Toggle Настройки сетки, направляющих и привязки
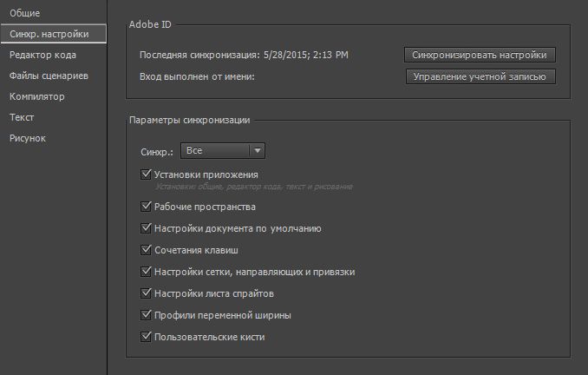The width and height of the screenshot is (588, 375). click(x=146, y=272)
